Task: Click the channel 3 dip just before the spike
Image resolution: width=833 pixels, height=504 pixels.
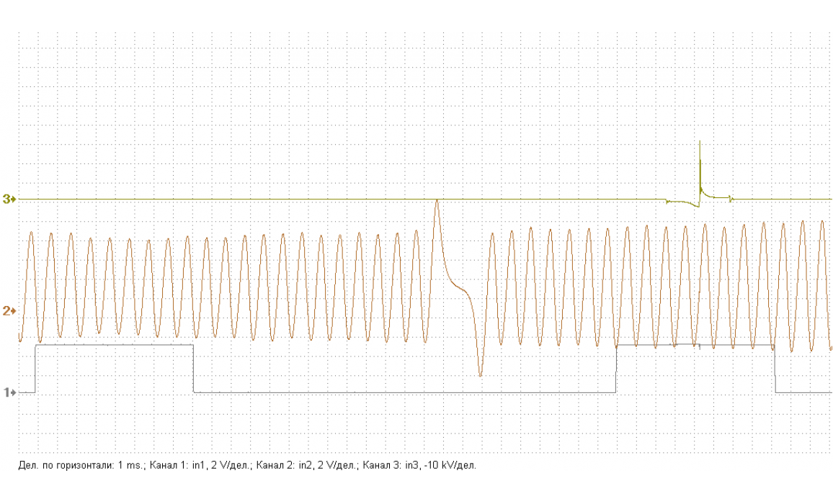Action: [x=695, y=207]
